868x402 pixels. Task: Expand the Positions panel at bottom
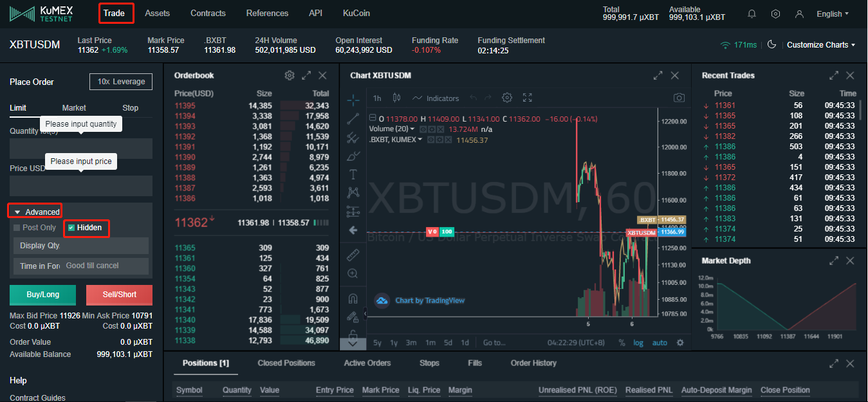tap(834, 363)
